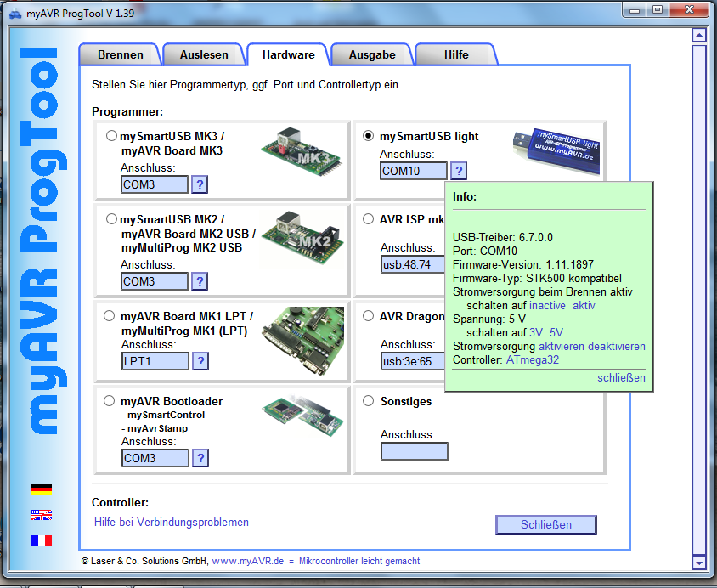Click inactive link in Info popup
717x588 pixels.
[x=547, y=305]
